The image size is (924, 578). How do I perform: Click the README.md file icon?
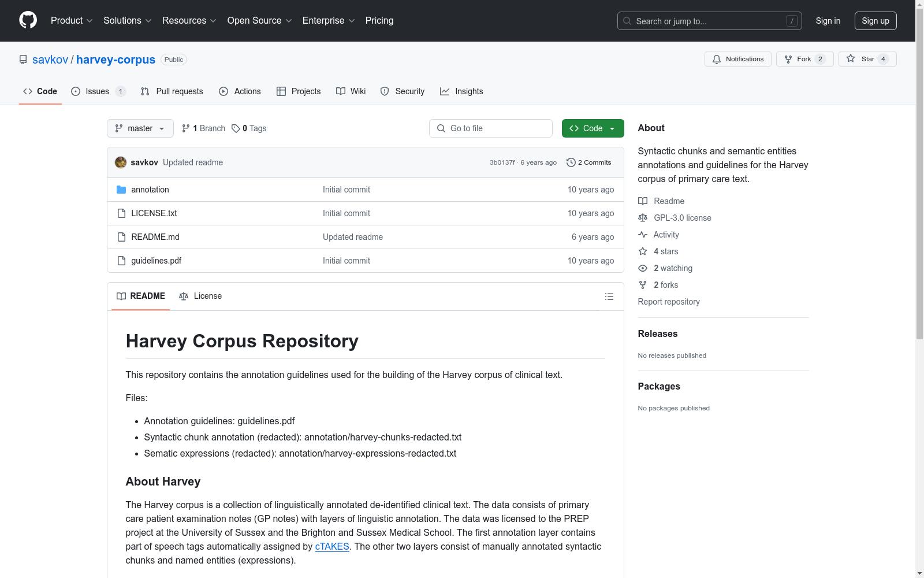pos(121,237)
